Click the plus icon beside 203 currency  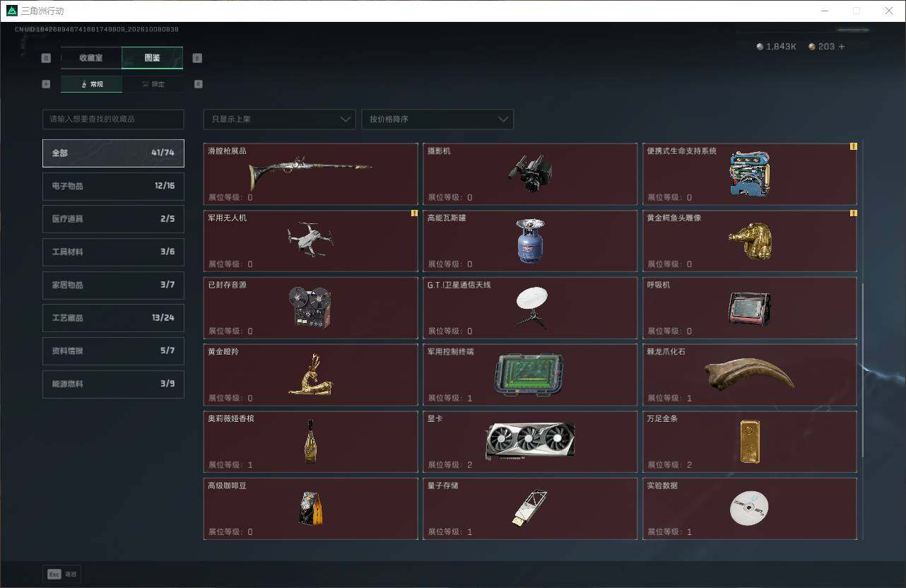(x=841, y=47)
